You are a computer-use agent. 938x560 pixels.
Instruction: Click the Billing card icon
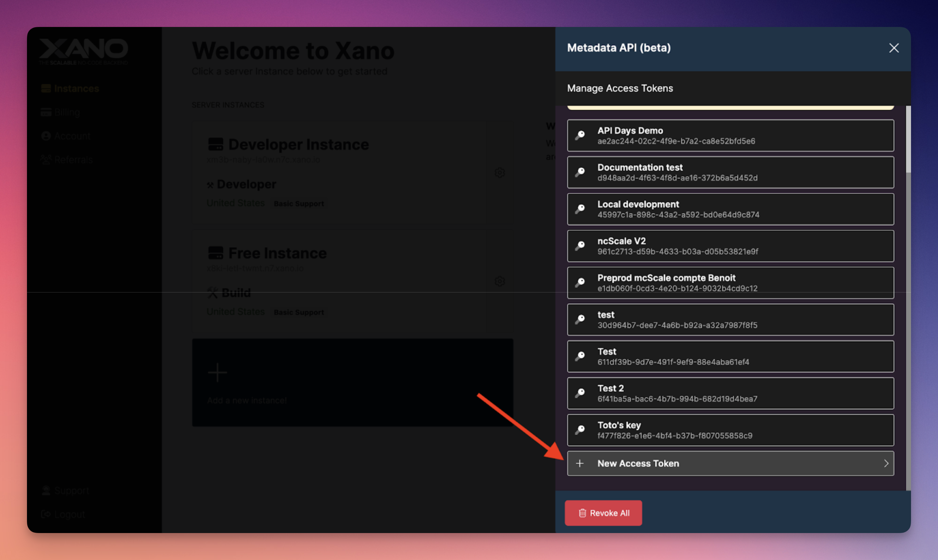point(46,113)
